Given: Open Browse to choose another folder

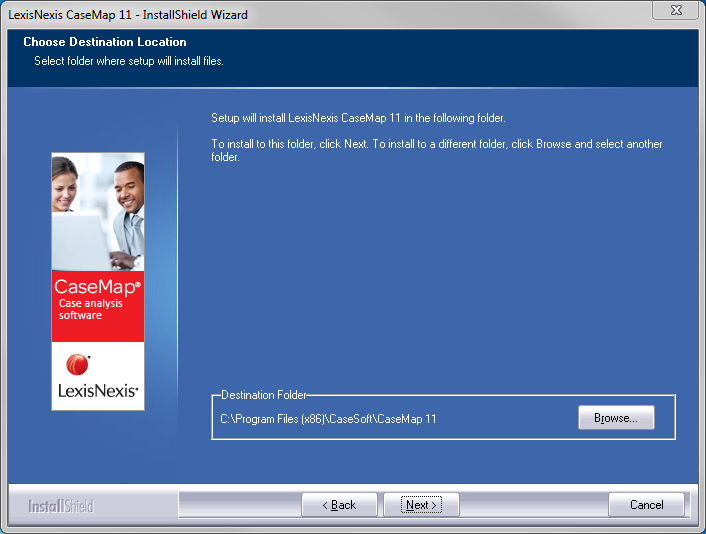Looking at the screenshot, I should [616, 418].
